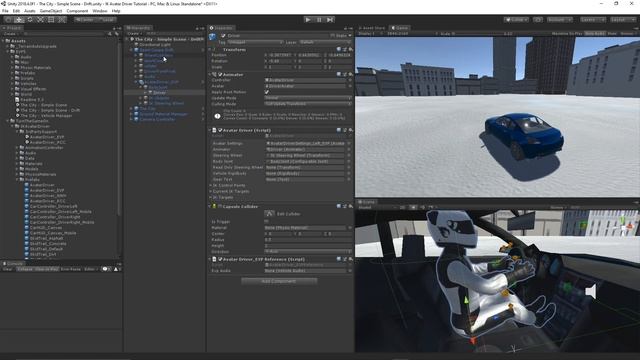Open the Animator Culling Mode dropdown
The height and width of the screenshot is (360, 640).
(x=308, y=104)
